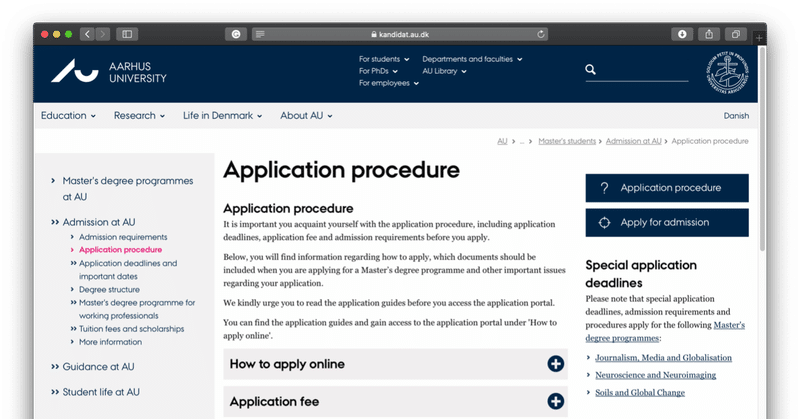Viewport: 800px width, 419px height.
Task: Open Admission at AU sidebar section
Action: [98, 223]
